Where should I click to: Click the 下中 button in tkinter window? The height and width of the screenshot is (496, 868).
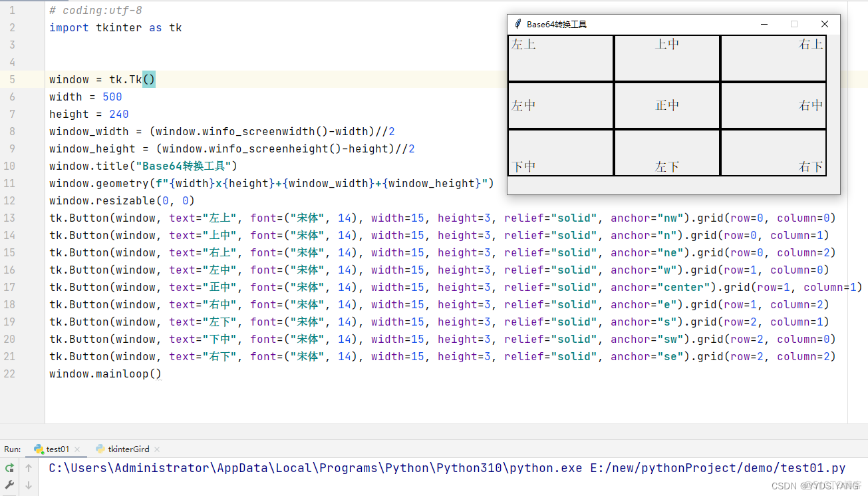(561, 153)
